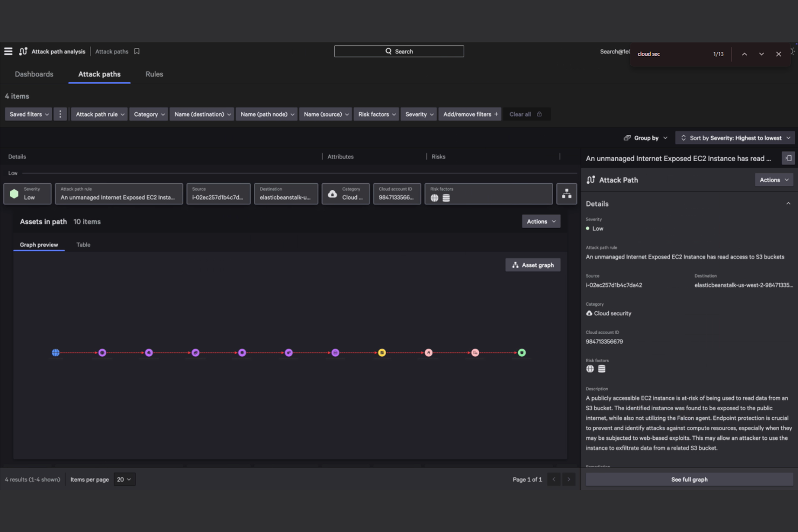This screenshot has width=798, height=532.
Task: Click the search magnifier in the top search bar
Action: point(388,51)
